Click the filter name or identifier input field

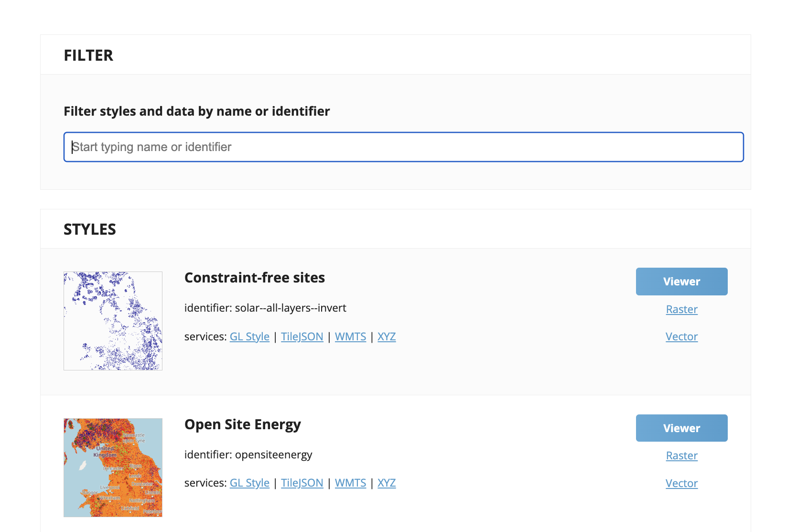(403, 147)
